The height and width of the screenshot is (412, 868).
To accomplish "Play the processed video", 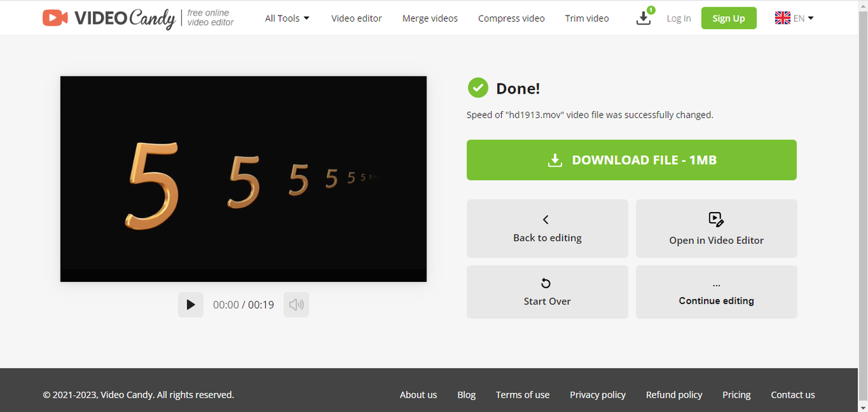I will pos(191,305).
